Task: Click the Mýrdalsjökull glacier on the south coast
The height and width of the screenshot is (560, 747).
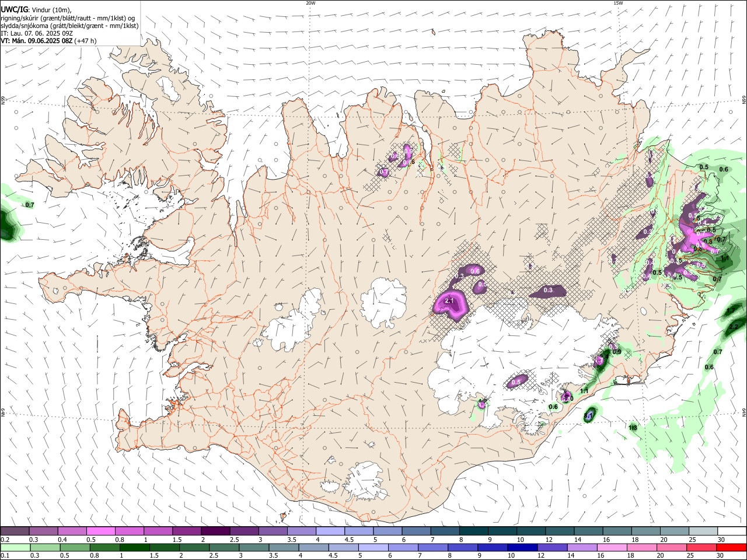Action: coord(365,482)
